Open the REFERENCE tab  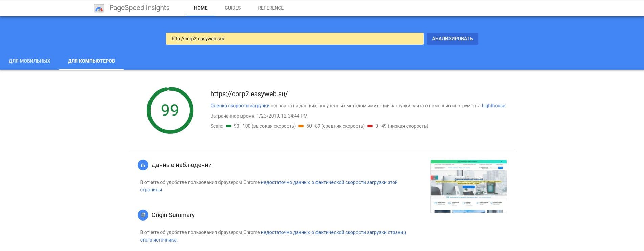[271, 8]
